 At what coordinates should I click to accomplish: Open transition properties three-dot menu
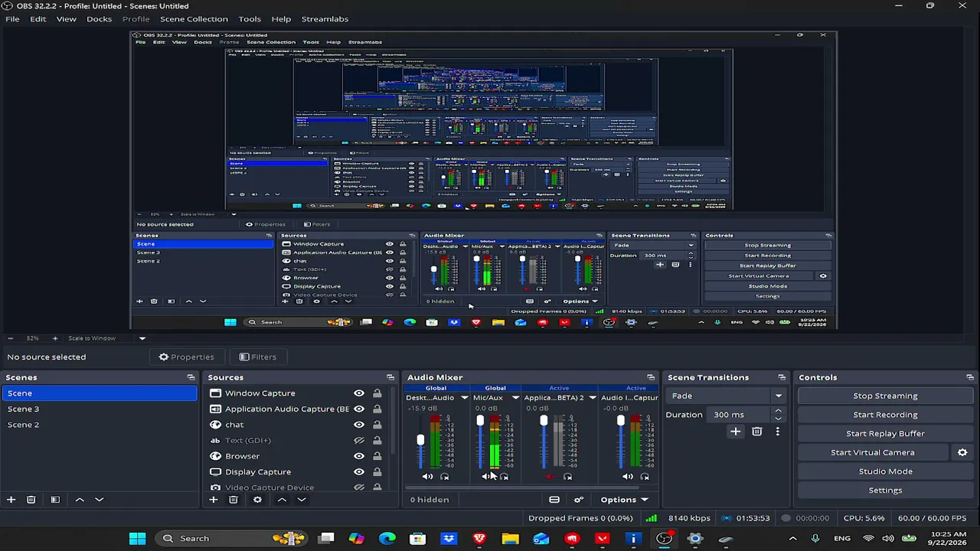pos(777,432)
